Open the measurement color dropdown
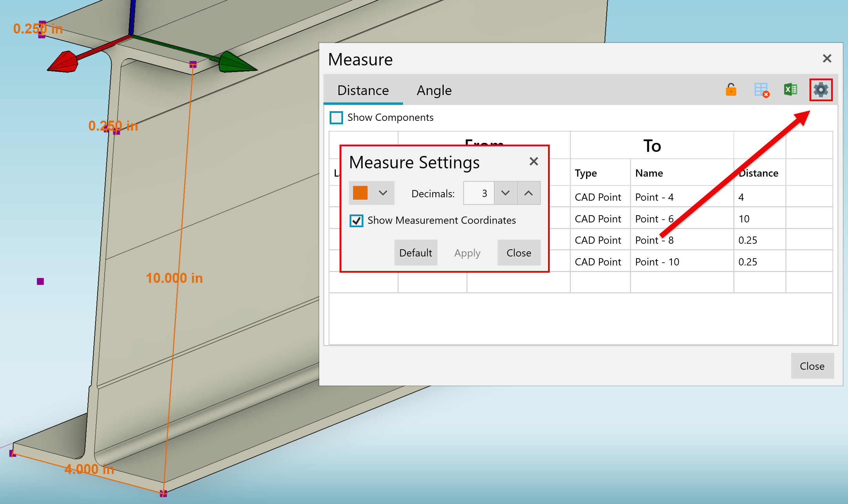Screen dimensions: 848x504 point(383,193)
